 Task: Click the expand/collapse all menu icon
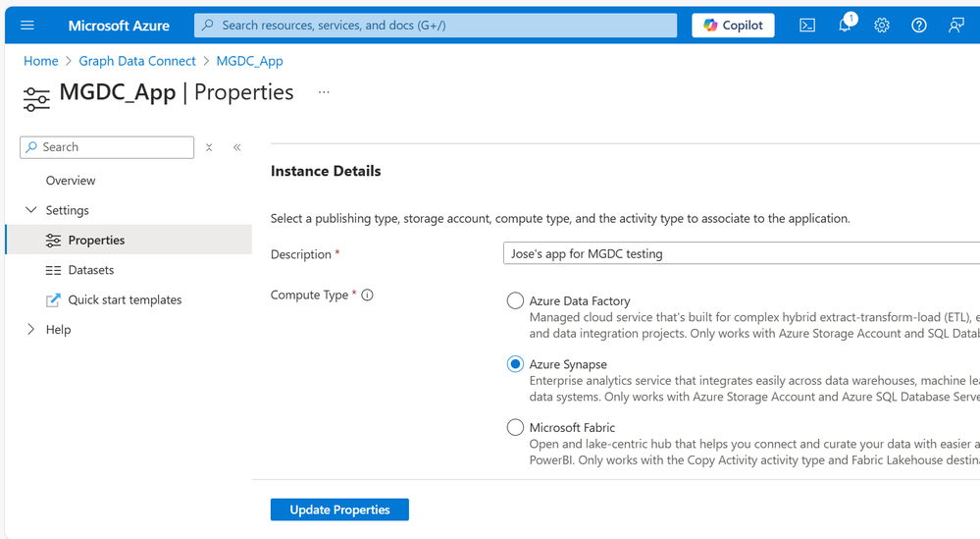(209, 147)
